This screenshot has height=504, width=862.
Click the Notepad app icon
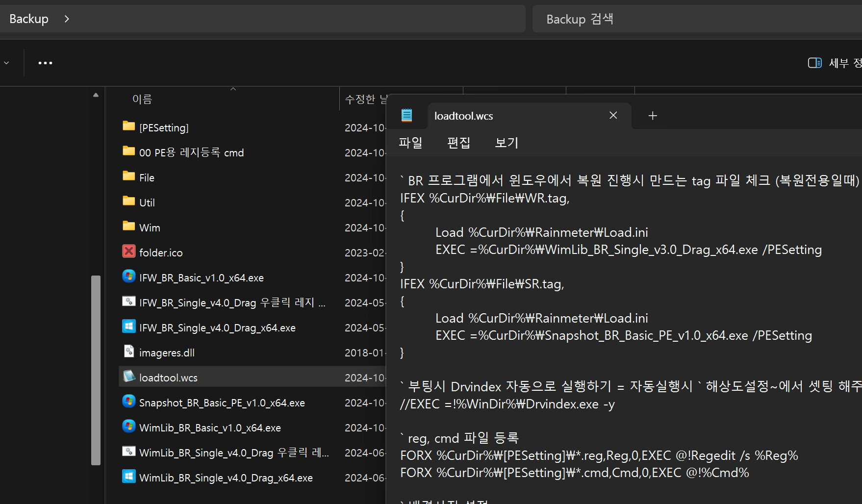tap(406, 116)
